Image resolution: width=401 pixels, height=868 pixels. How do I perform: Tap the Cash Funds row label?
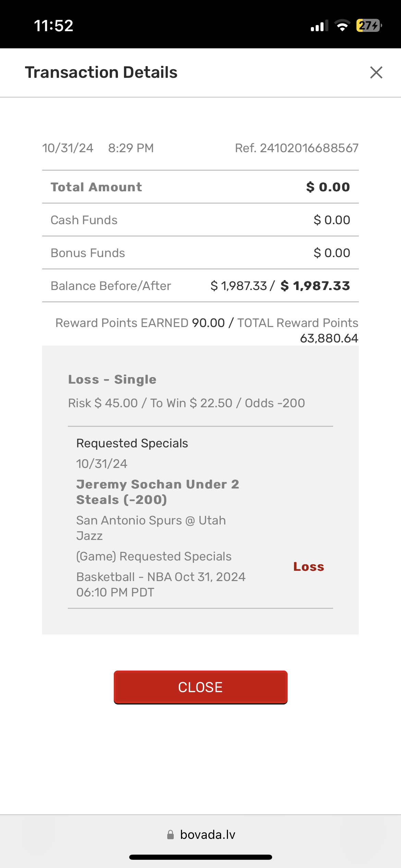(84, 220)
